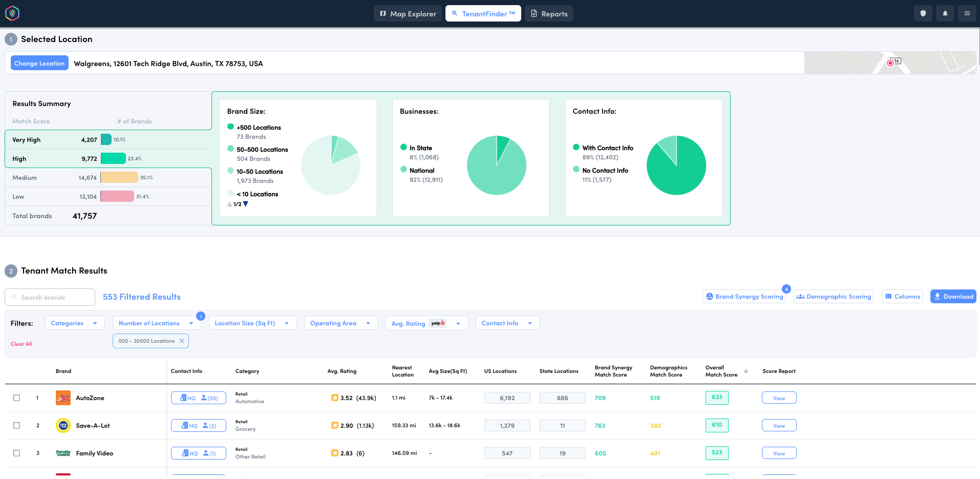Expand the Operating Area filter
980x479 pixels.
coord(340,323)
